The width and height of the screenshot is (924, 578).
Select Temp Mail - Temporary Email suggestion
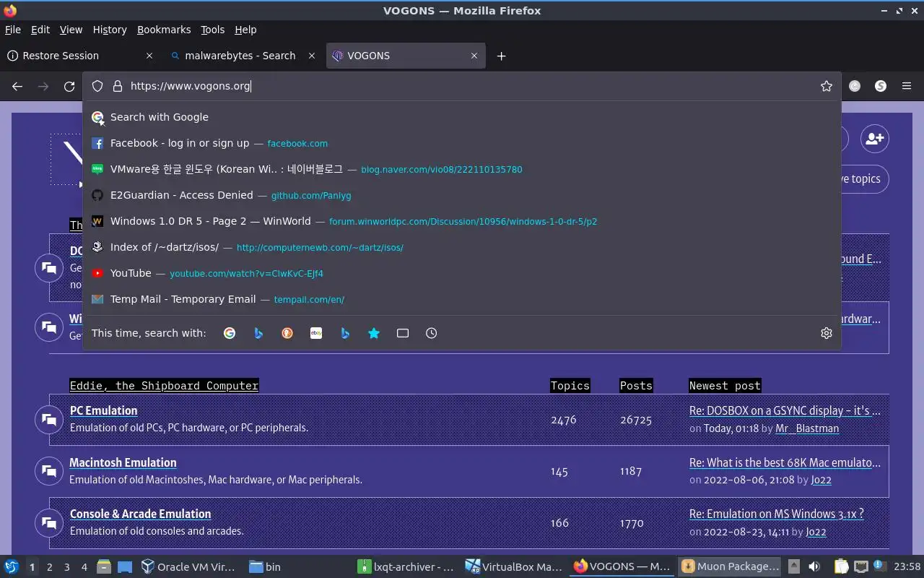[462, 299]
